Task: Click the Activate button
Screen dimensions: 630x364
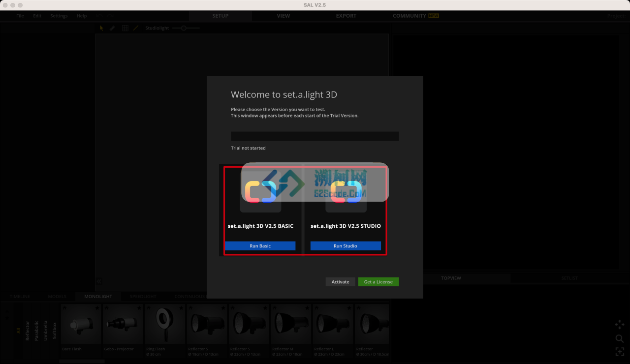Action: pyautogui.click(x=340, y=282)
